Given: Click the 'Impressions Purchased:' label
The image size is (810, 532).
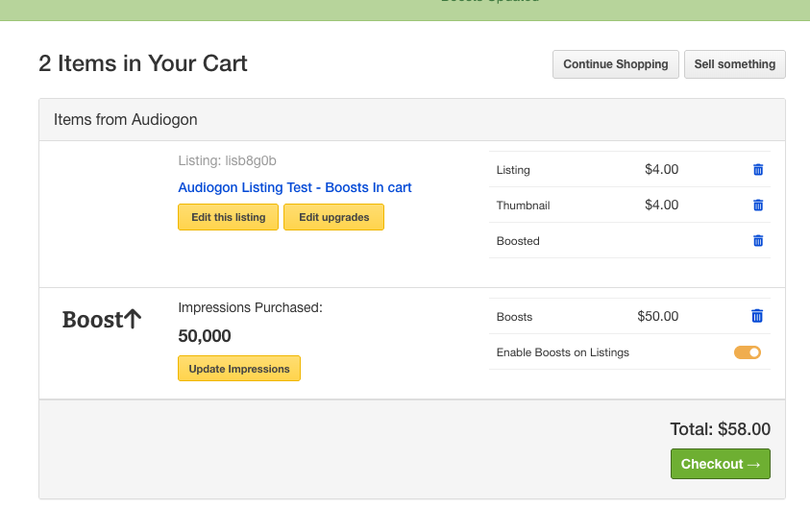Looking at the screenshot, I should coord(250,307).
